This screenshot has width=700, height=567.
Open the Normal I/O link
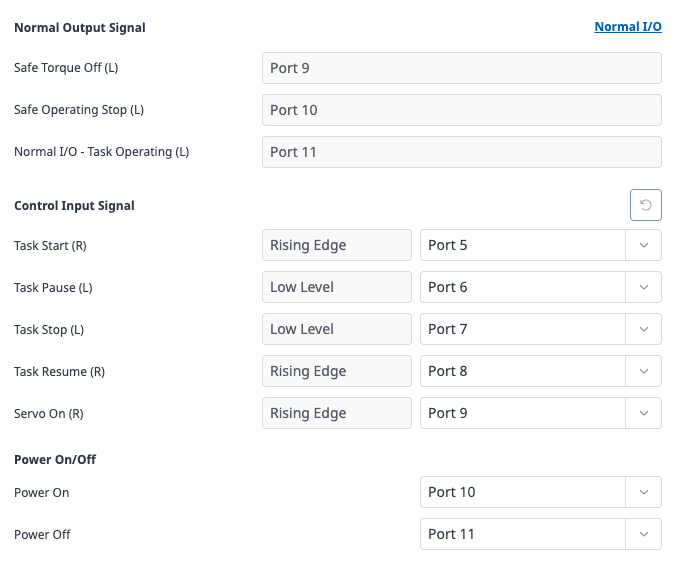coord(627,27)
